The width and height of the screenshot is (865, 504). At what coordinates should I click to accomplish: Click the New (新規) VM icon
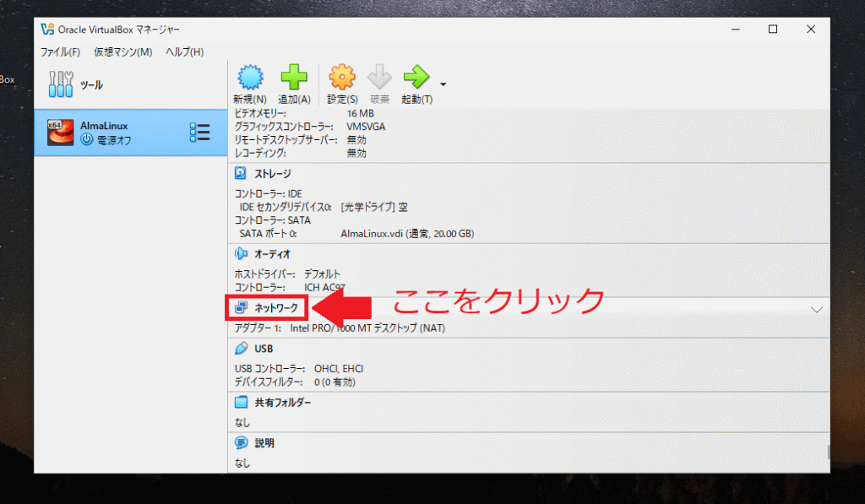(x=250, y=77)
